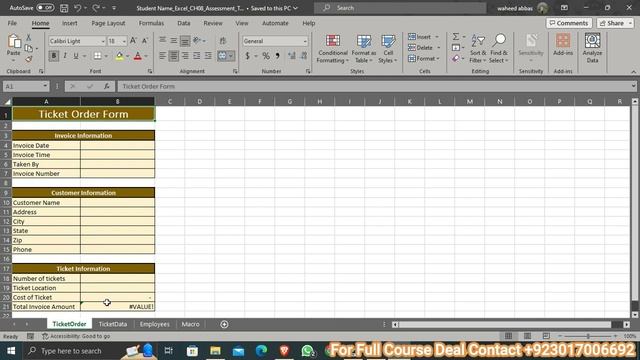This screenshot has width=640, height=360.
Task: Click the Format Painter brush icon
Action: pos(29,59)
